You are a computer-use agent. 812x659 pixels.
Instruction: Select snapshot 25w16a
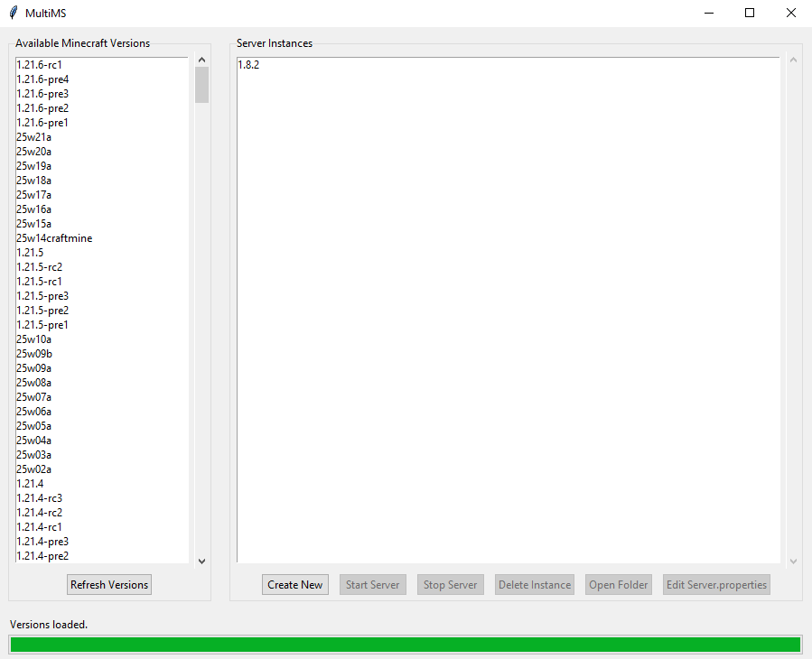(x=101, y=209)
